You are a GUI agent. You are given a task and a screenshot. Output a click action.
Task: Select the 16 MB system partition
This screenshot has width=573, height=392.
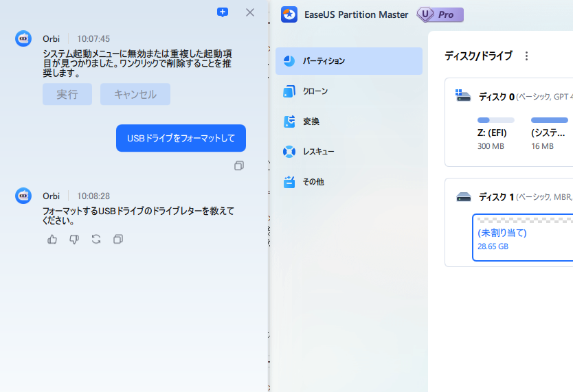(549, 134)
